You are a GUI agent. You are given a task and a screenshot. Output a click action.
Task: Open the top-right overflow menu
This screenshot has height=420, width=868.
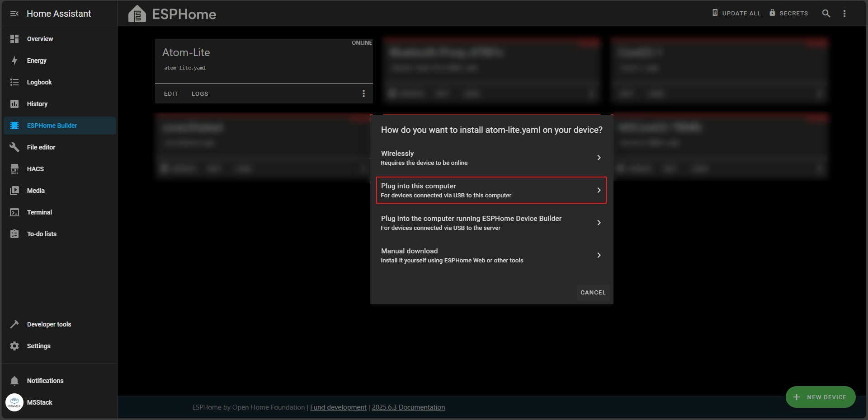[844, 14]
